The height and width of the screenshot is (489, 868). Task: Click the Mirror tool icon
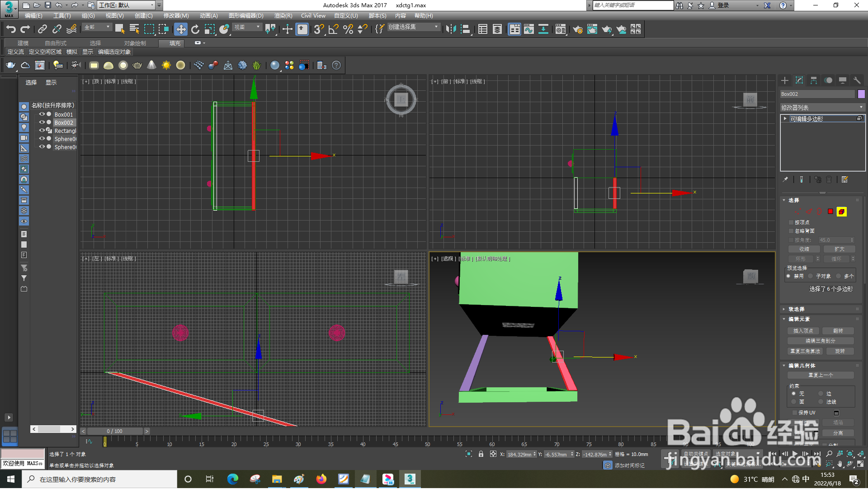point(450,29)
